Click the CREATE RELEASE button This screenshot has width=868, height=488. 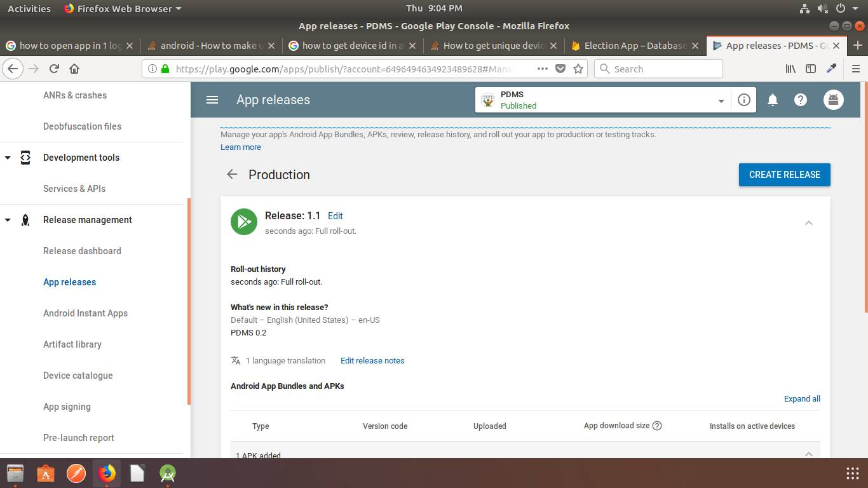[x=785, y=175]
